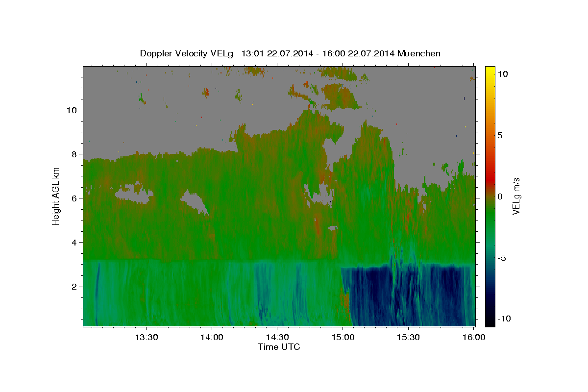The width and height of the screenshot is (588, 392).
Task: Click the colorbar value 0 label
Action: point(500,196)
